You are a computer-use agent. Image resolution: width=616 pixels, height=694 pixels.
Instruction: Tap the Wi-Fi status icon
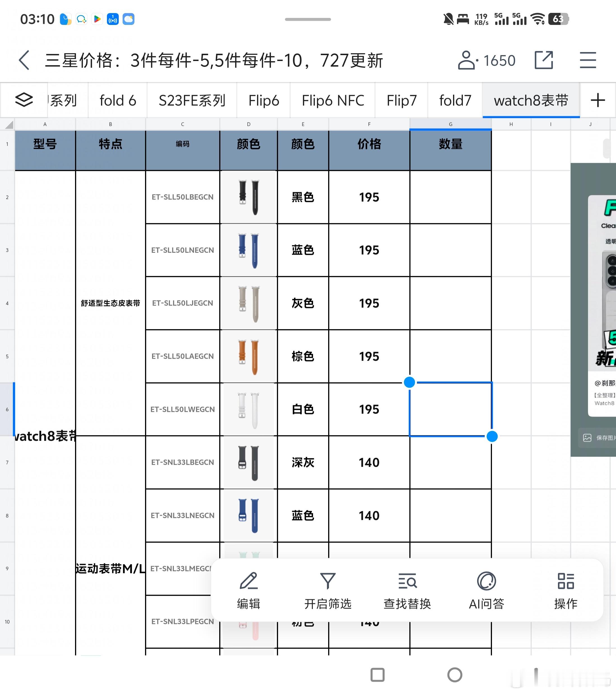538,19
